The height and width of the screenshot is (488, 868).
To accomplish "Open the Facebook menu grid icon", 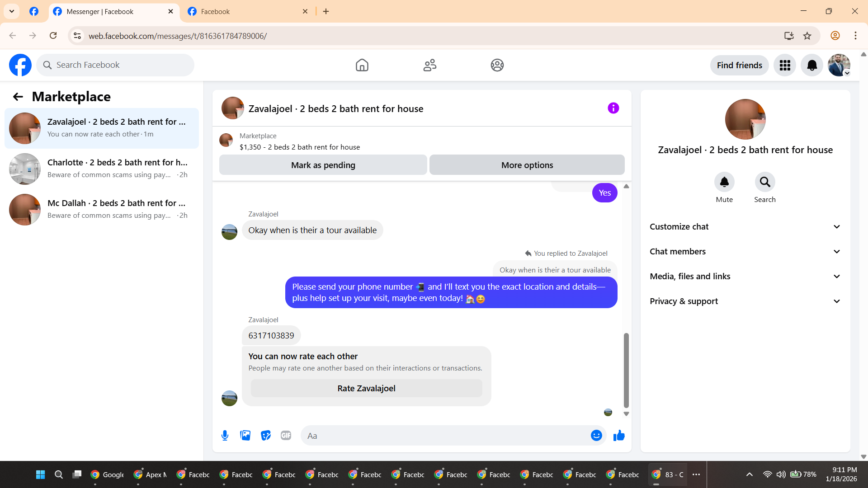I will tap(785, 66).
